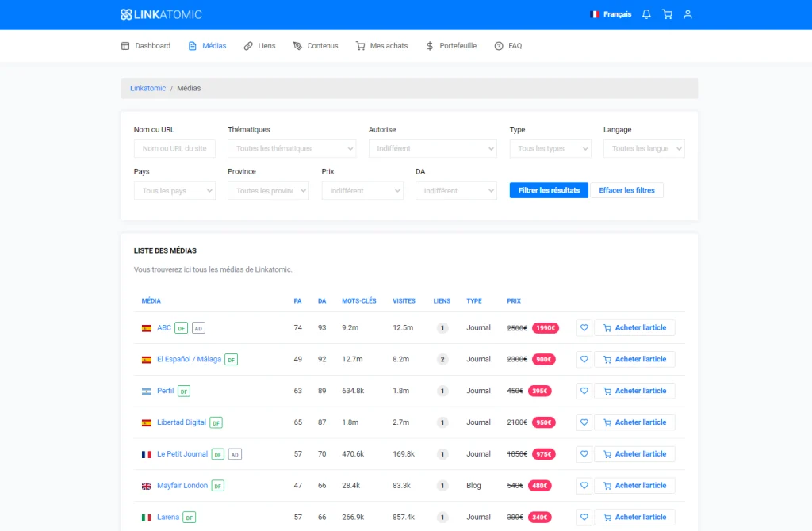This screenshot has height=531, width=812.
Task: Click the Blog type cell for Mayfair London
Action: click(x=474, y=486)
